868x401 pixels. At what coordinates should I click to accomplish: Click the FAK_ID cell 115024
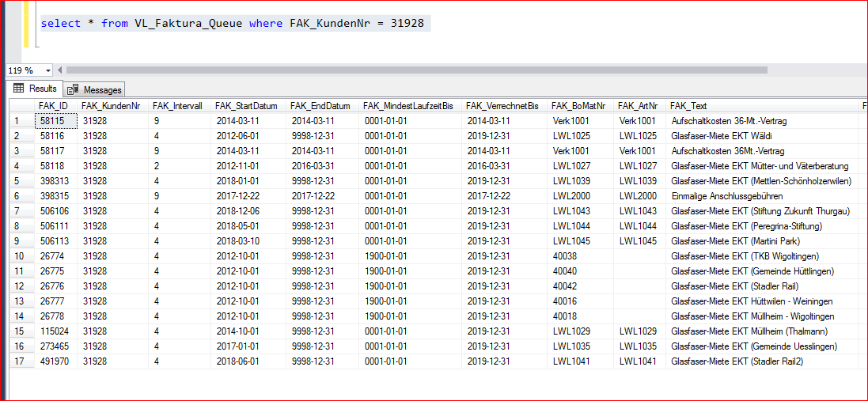coord(56,331)
